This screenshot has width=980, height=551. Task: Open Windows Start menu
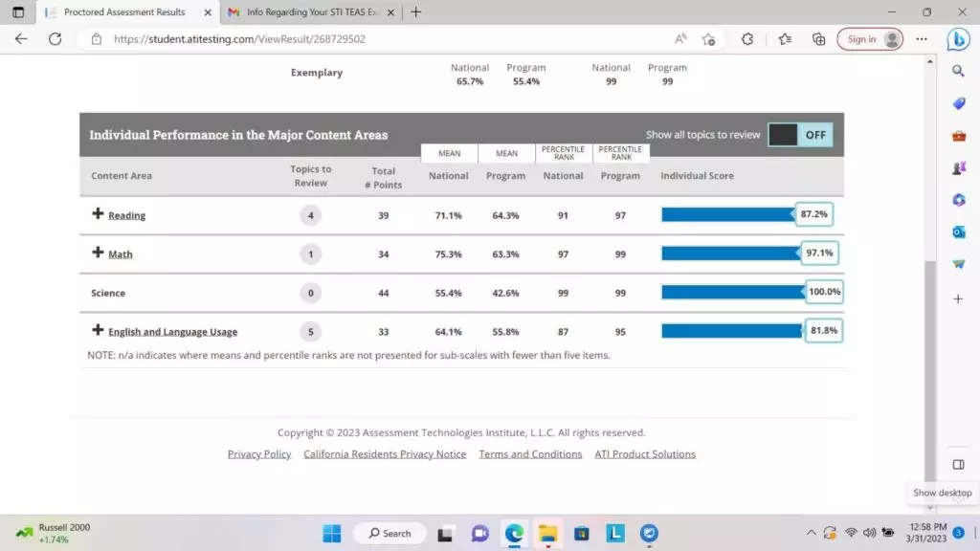pos(332,534)
